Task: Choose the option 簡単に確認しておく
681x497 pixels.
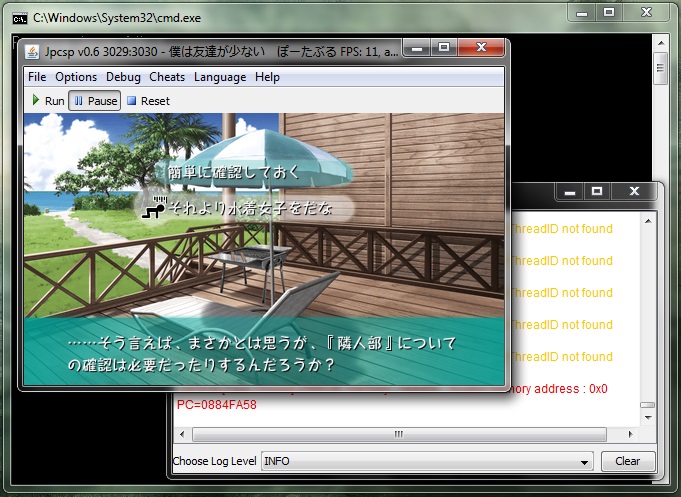Action: pos(234,172)
